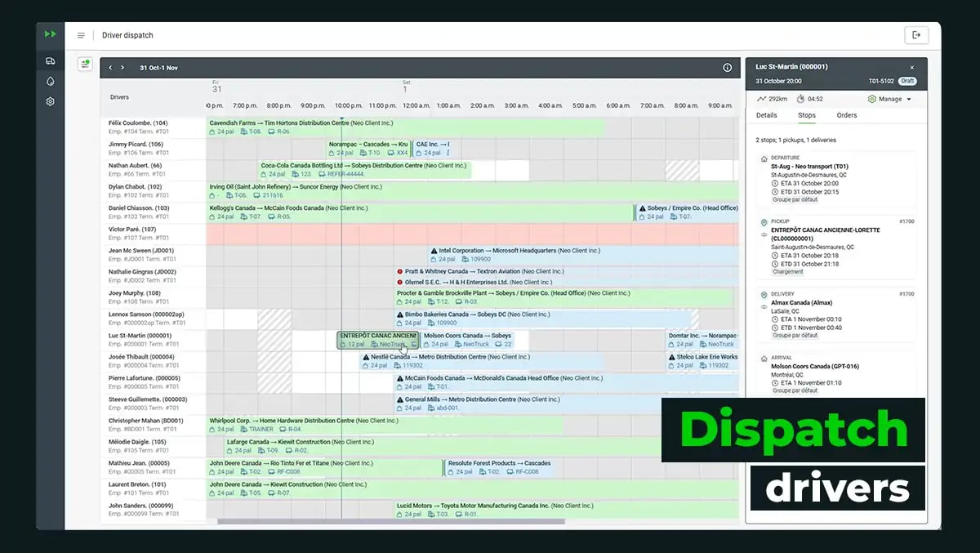Screen dimensions: 980x553
Task: Click driver Nathalie Gingras (JD002)
Action: coord(142,272)
